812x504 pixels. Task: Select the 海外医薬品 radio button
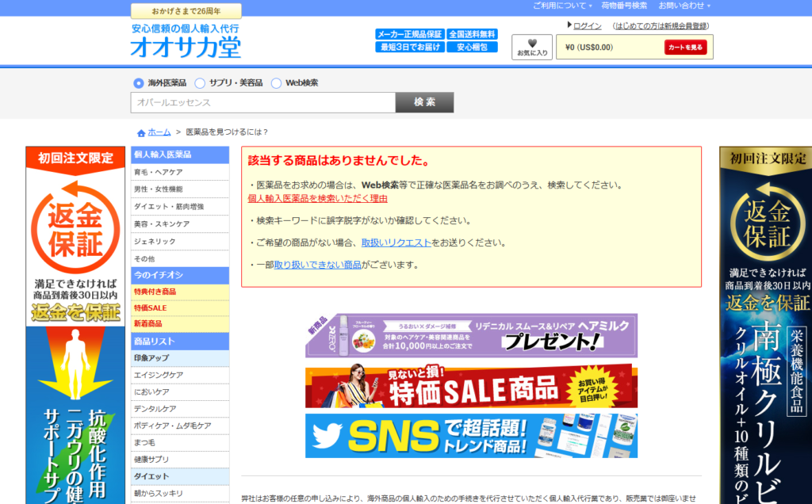tap(139, 83)
